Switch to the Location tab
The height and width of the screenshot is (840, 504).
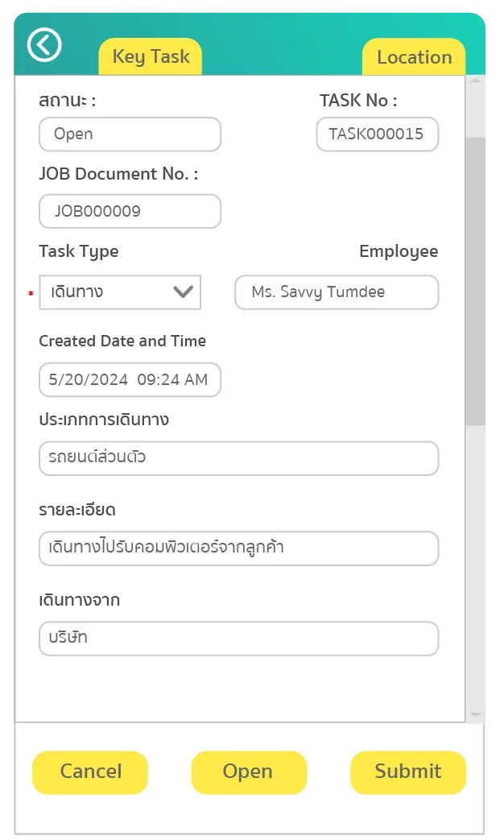pos(413,56)
